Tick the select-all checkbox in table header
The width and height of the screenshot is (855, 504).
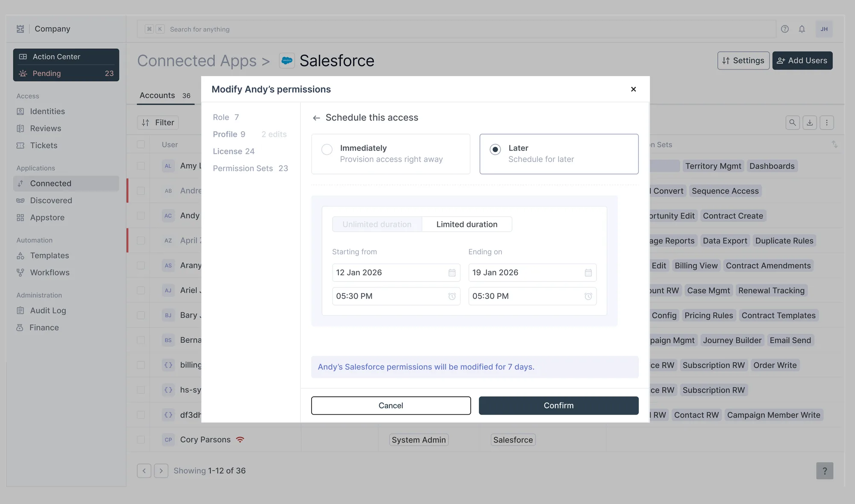click(141, 144)
